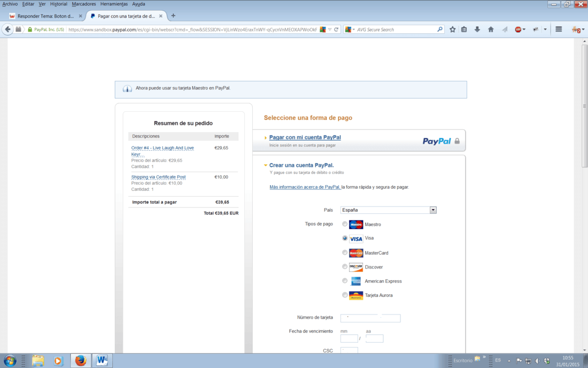This screenshot has height=368, width=588.
Task: Select the Visa payment type
Action: click(x=345, y=238)
